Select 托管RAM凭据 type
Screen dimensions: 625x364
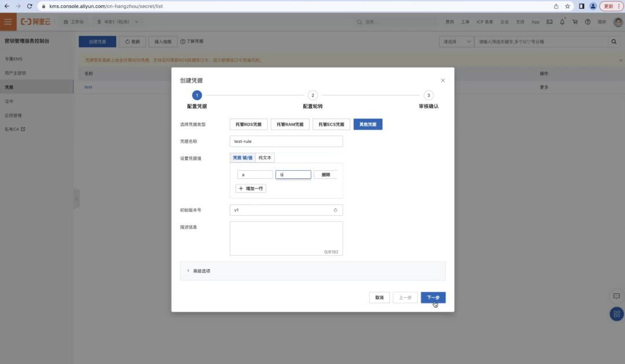(290, 124)
